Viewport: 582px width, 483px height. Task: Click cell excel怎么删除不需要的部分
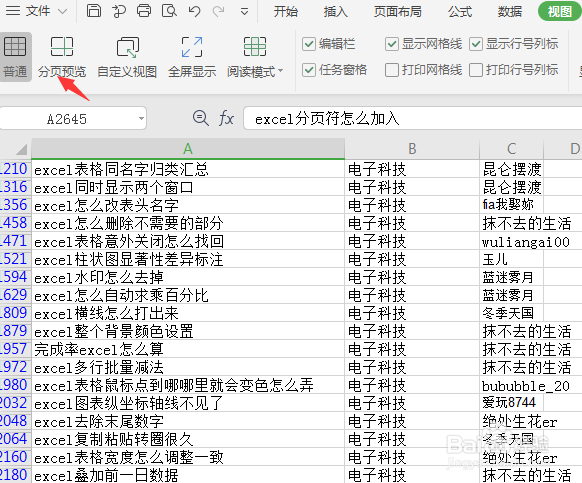click(x=188, y=223)
